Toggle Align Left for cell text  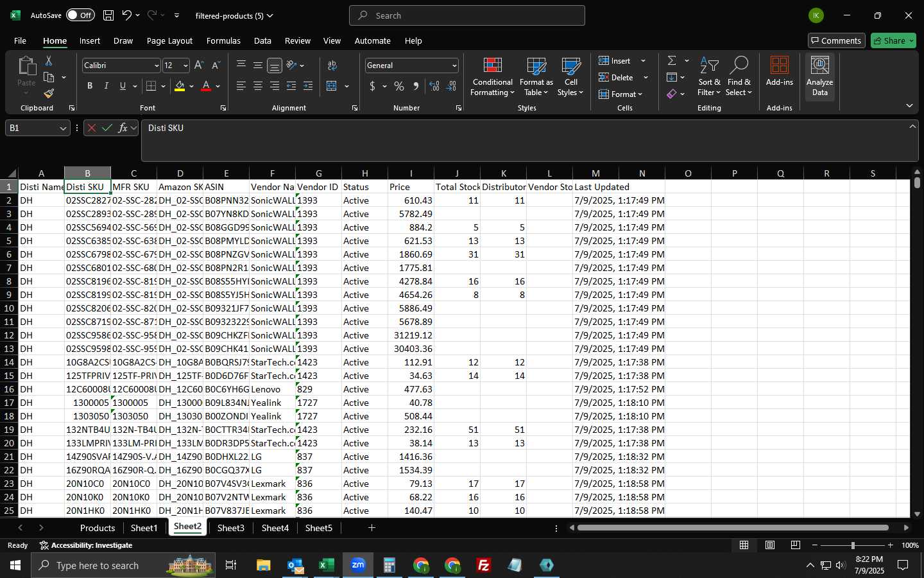pyautogui.click(x=241, y=86)
